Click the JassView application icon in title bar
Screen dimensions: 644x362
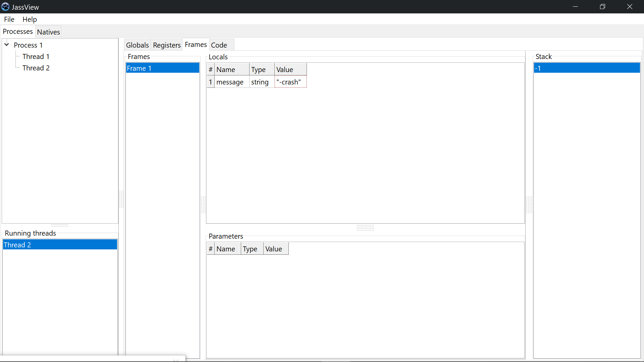point(5,7)
